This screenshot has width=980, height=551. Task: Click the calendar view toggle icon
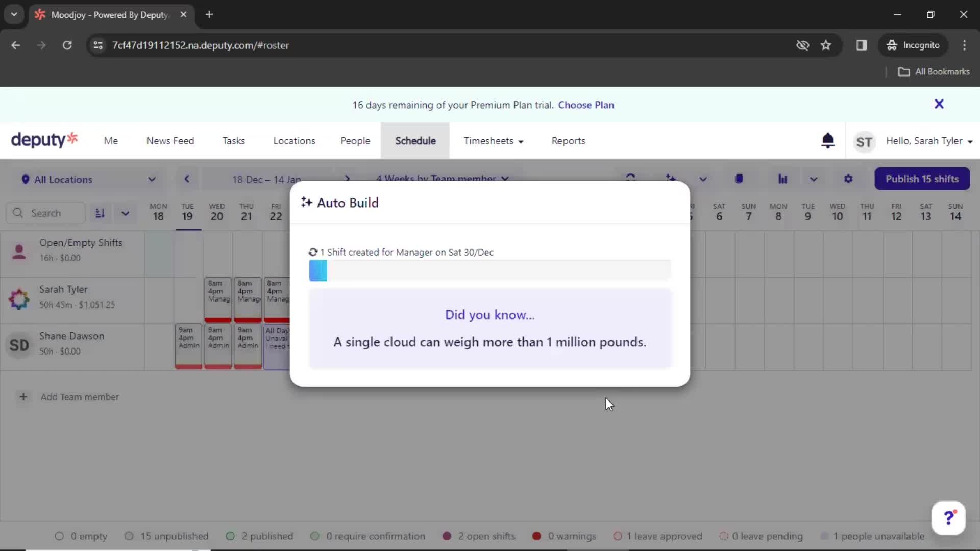click(x=739, y=179)
